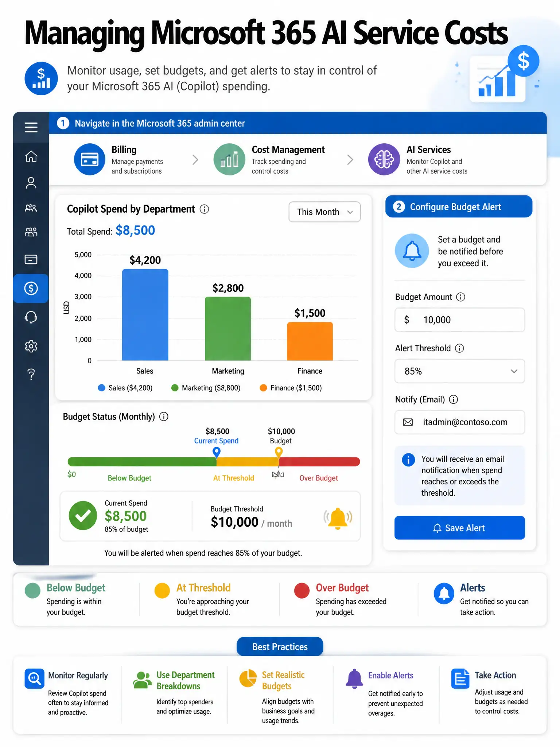Viewport: 560px width, 747px height.
Task: Open the single-user icon in sidebar
Action: click(x=31, y=183)
